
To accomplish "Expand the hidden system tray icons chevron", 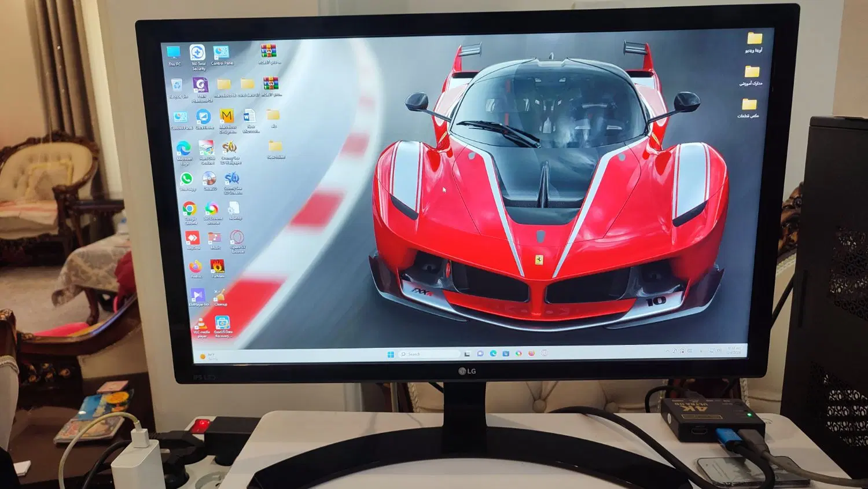I will coord(667,351).
